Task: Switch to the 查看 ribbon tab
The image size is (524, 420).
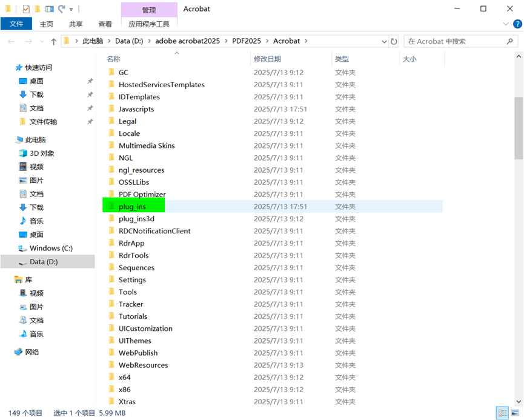Action: click(105, 24)
